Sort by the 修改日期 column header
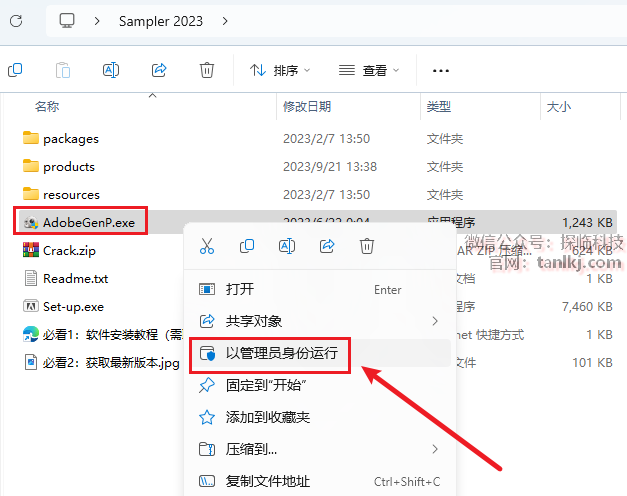627x496 pixels. coord(307,106)
